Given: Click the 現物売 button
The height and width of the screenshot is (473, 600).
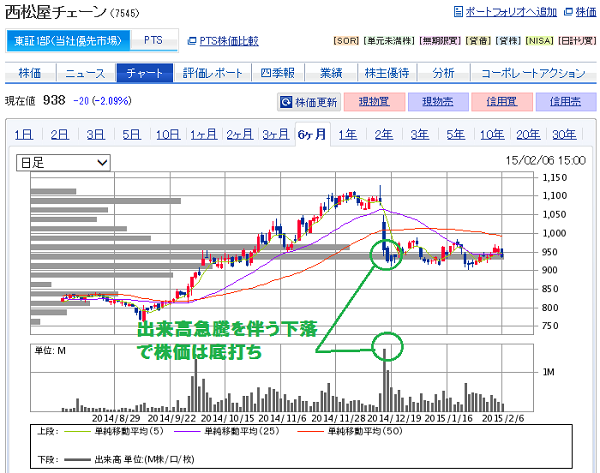Looking at the screenshot, I should tap(438, 102).
